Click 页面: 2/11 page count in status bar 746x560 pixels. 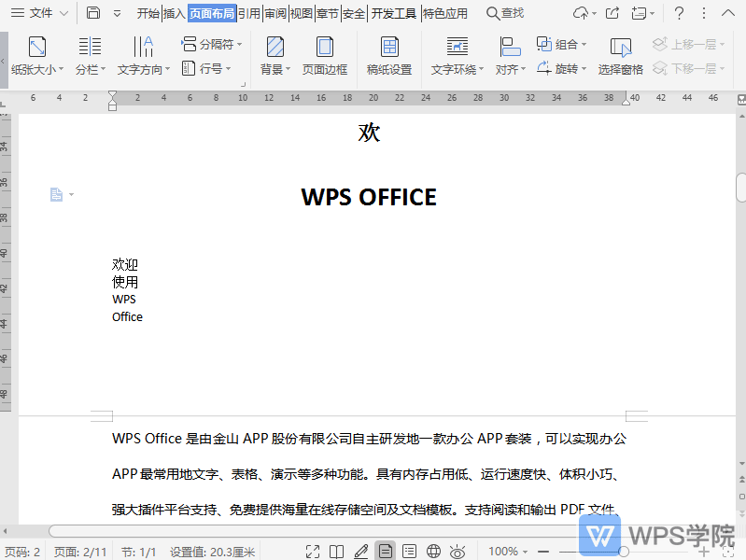80,552
